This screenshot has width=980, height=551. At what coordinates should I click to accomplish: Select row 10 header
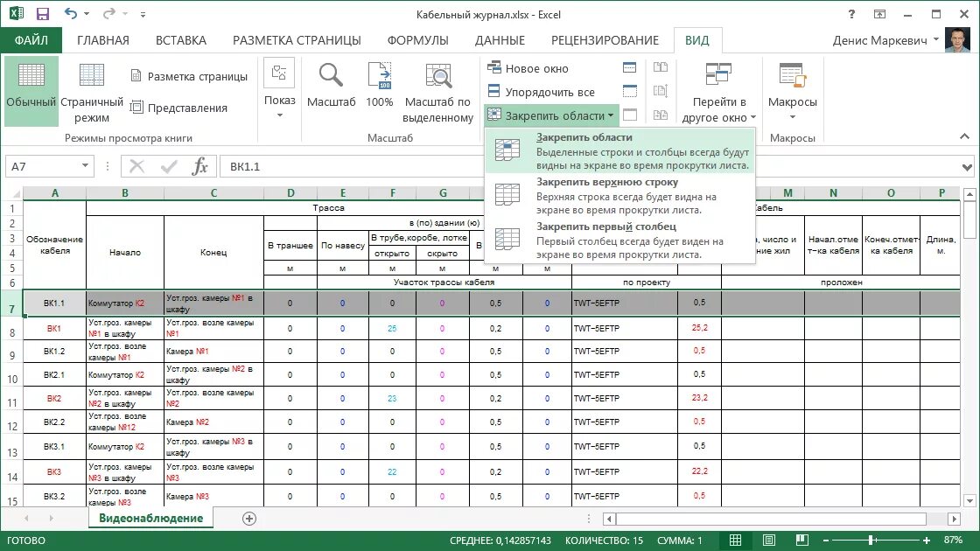coord(12,375)
